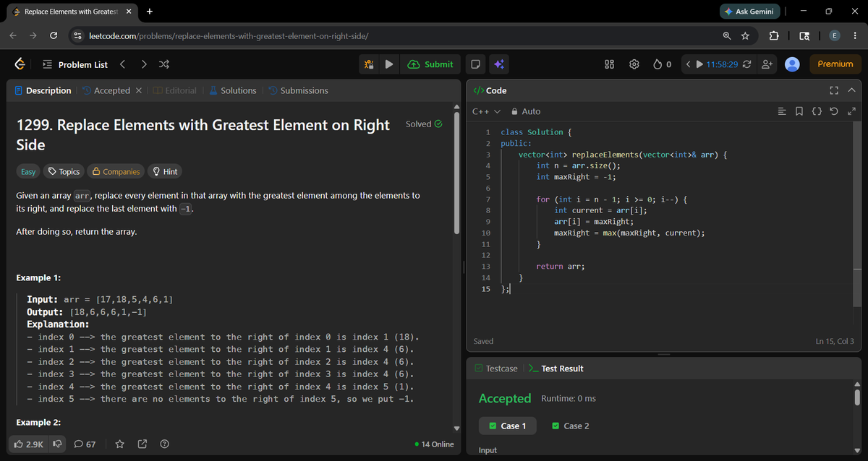
Task: Open the AI sparkle assistant icon
Action: click(x=499, y=64)
